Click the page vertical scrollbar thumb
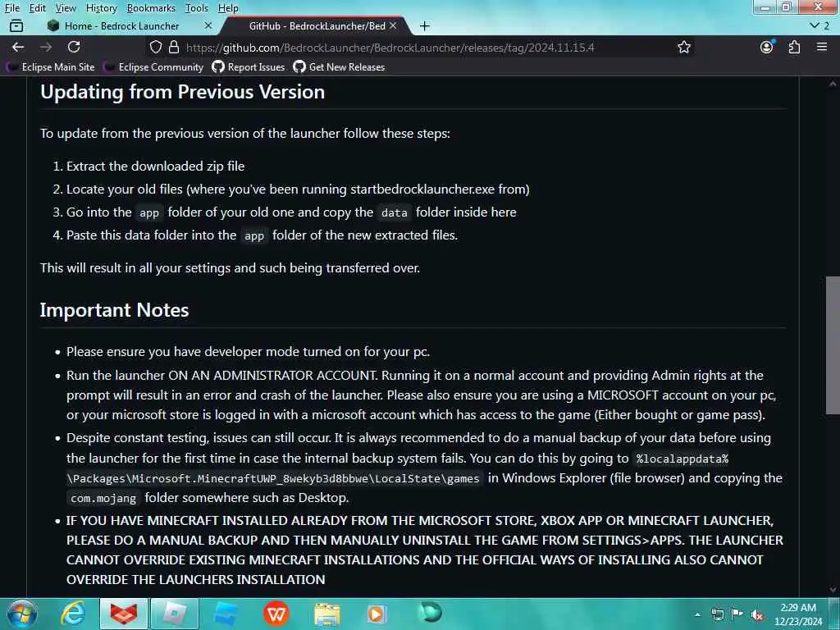Image resolution: width=840 pixels, height=630 pixels. (x=833, y=345)
